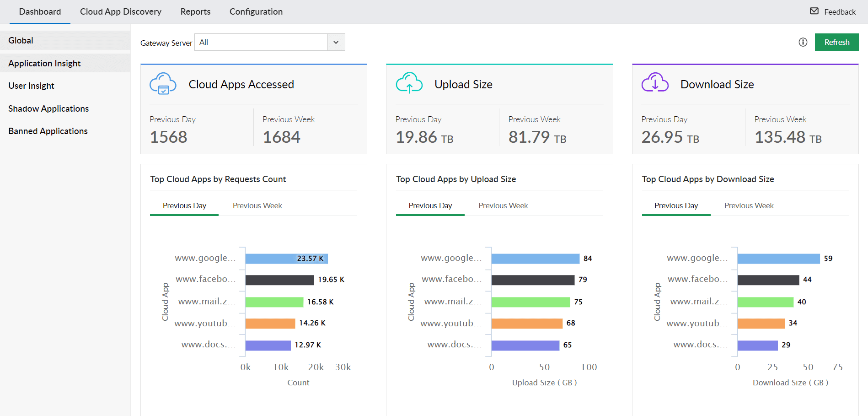868x416 pixels.
Task: Click the Feedback envelope icon
Action: click(x=814, y=11)
